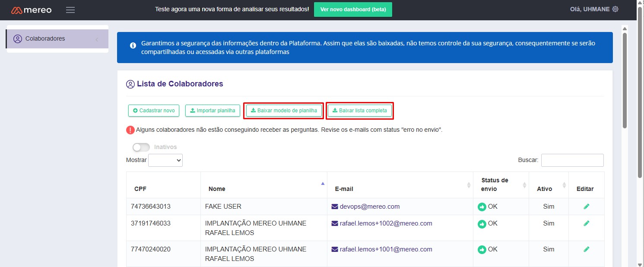The height and width of the screenshot is (267, 644).
Task: Click Cadastrar novo button
Action: [154, 111]
